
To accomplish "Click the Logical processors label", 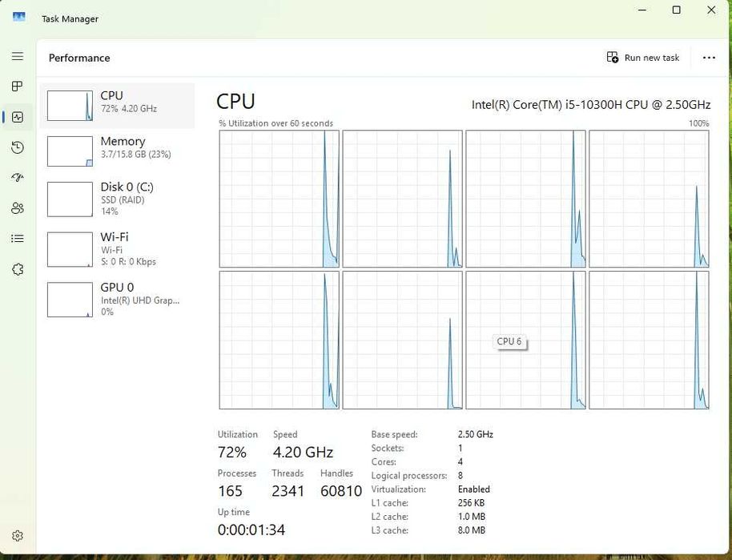I will [x=409, y=475].
